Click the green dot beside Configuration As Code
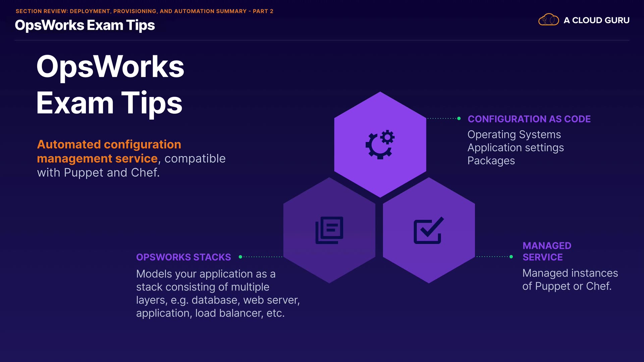 [459, 118]
